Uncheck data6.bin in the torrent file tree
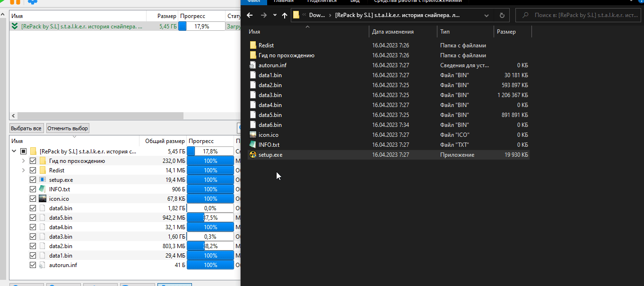Image resolution: width=644 pixels, height=286 pixels. pyautogui.click(x=33, y=208)
